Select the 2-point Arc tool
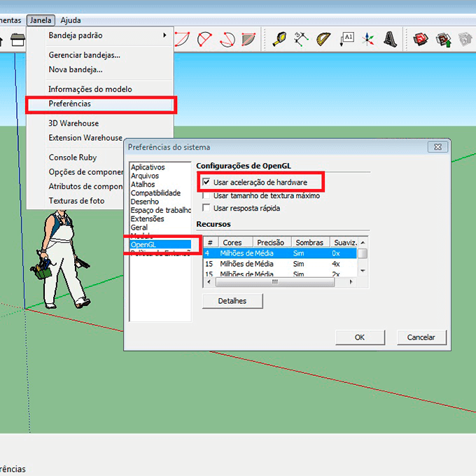The width and height of the screenshot is (476, 476). (204, 39)
